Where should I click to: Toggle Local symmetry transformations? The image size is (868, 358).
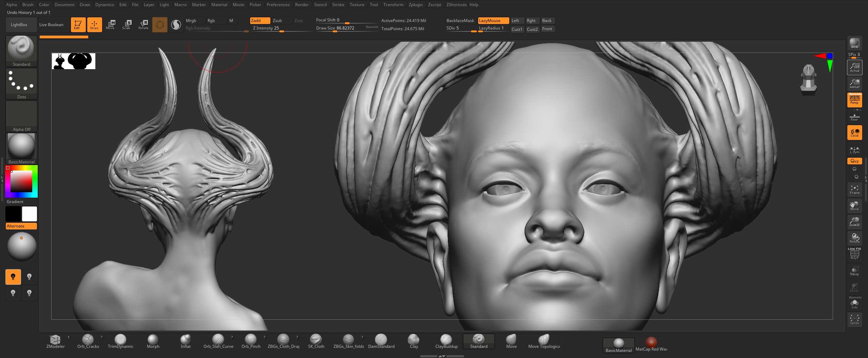854,132
